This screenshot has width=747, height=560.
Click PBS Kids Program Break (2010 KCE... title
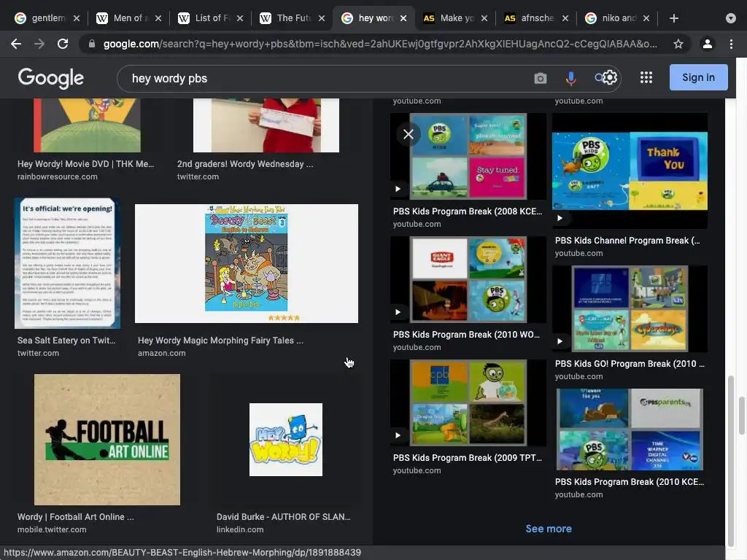(630, 482)
